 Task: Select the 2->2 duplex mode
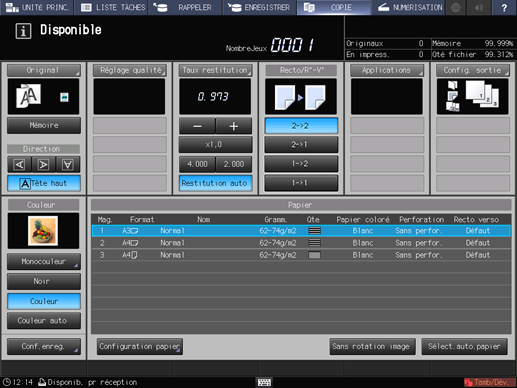pos(301,126)
